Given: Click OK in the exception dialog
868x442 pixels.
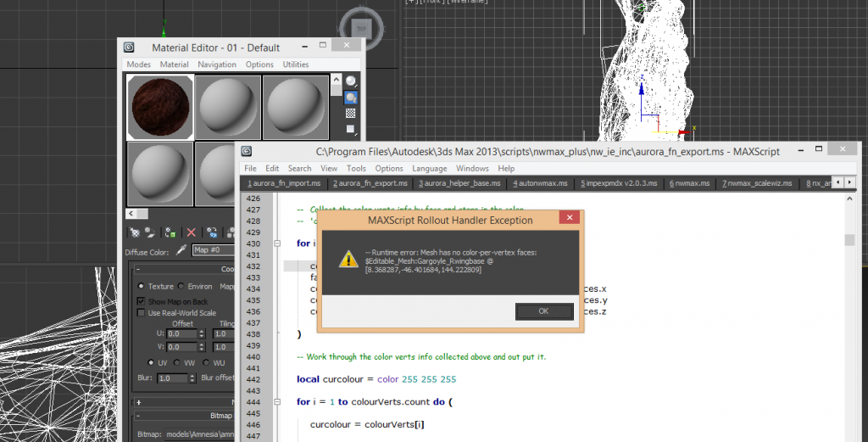Looking at the screenshot, I should [x=543, y=311].
